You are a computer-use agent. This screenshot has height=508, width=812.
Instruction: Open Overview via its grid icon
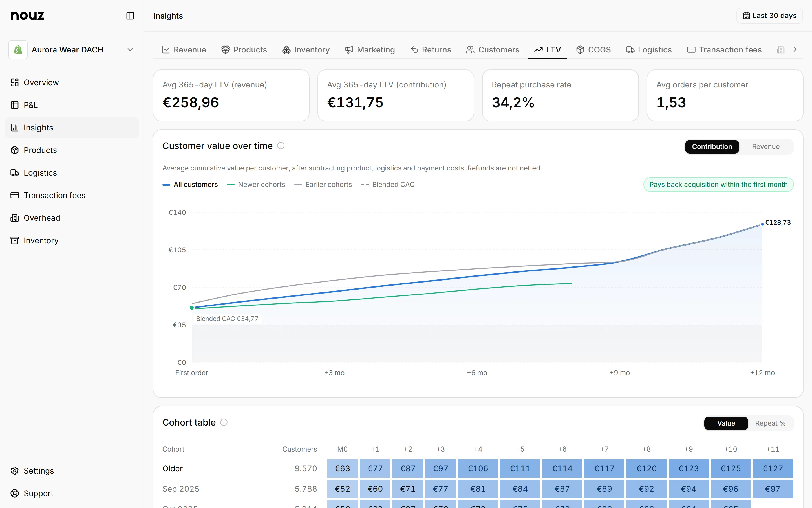pos(14,82)
